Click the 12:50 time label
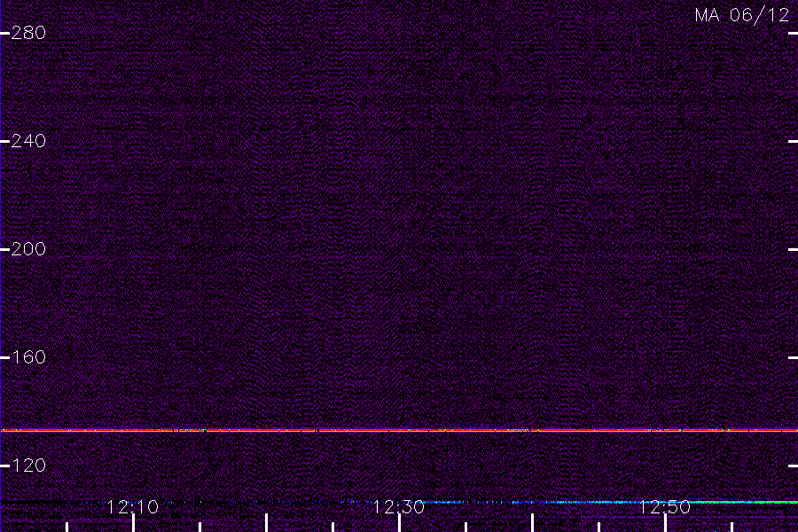 665,507
